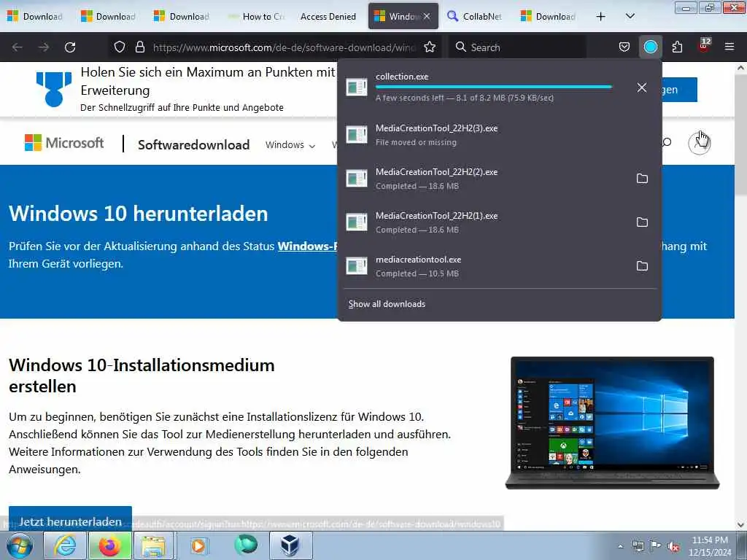Click the forward navigation arrow
The height and width of the screenshot is (560, 747).
click(x=43, y=47)
